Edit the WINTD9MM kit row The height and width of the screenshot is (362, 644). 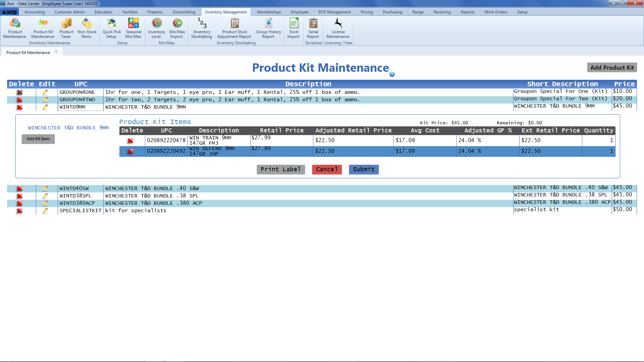45,107
